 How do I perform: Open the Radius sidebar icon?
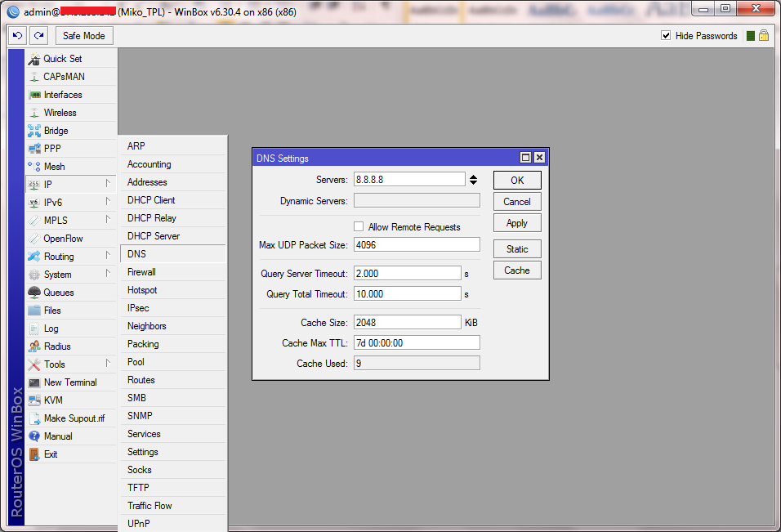[x=33, y=346]
